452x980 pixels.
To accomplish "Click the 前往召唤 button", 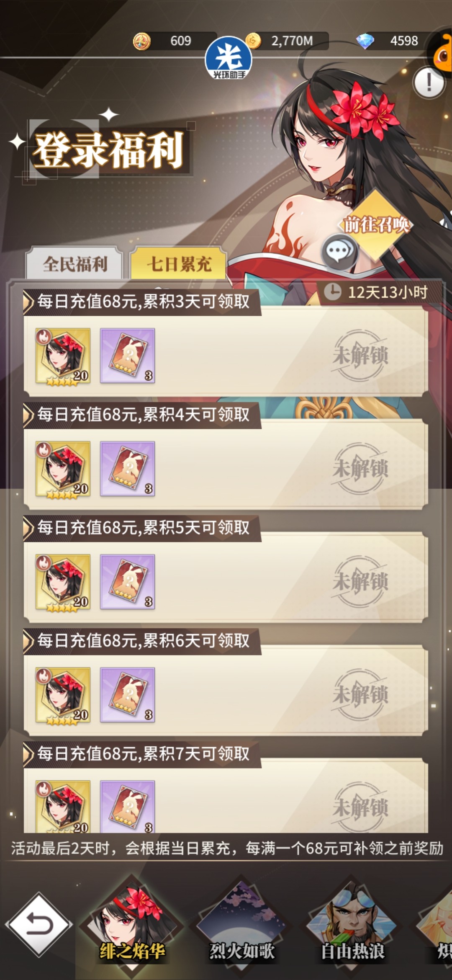I will 375,225.
